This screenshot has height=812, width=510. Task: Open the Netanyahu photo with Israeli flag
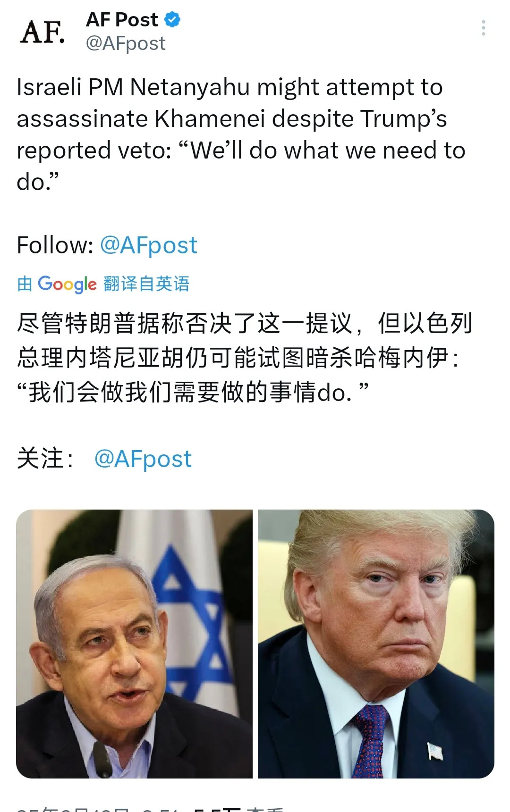(x=134, y=644)
